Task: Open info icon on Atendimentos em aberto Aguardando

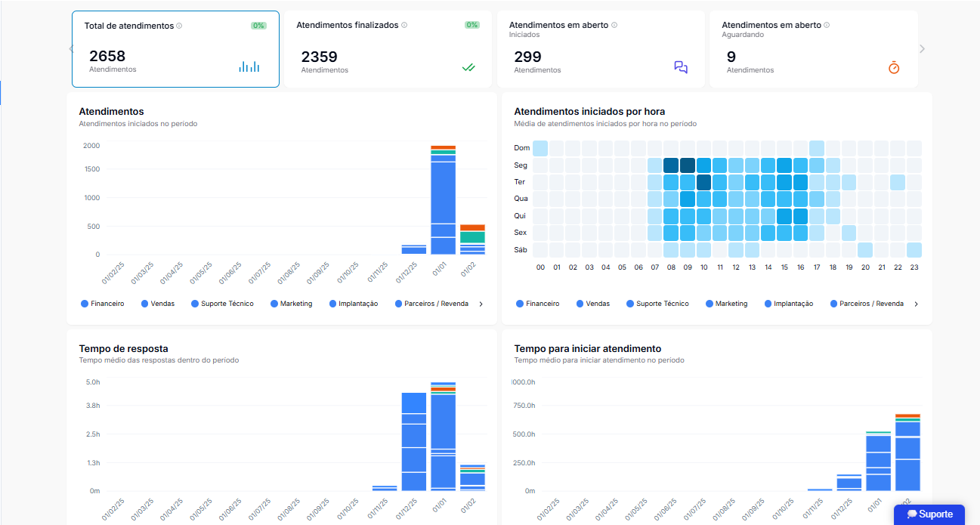Action: (827, 25)
